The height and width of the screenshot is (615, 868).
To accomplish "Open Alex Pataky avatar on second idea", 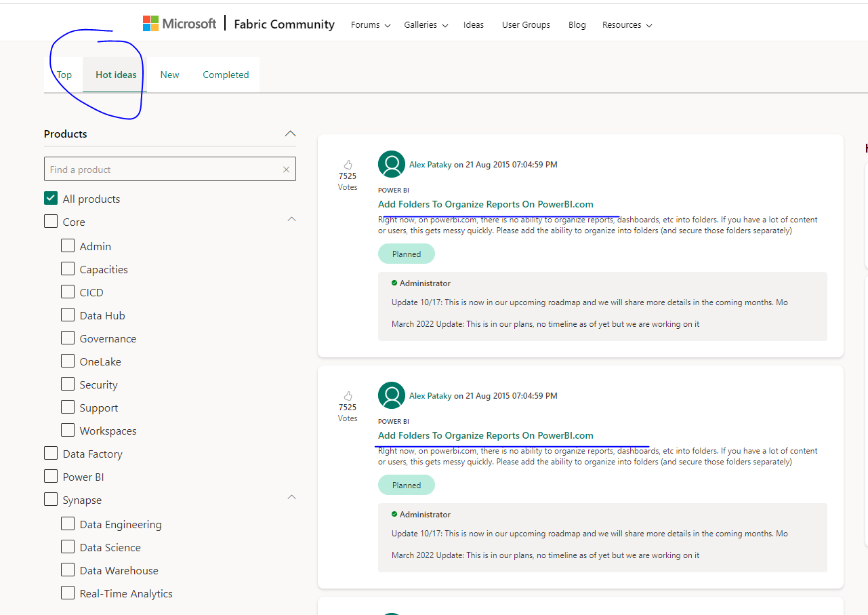I will (392, 395).
